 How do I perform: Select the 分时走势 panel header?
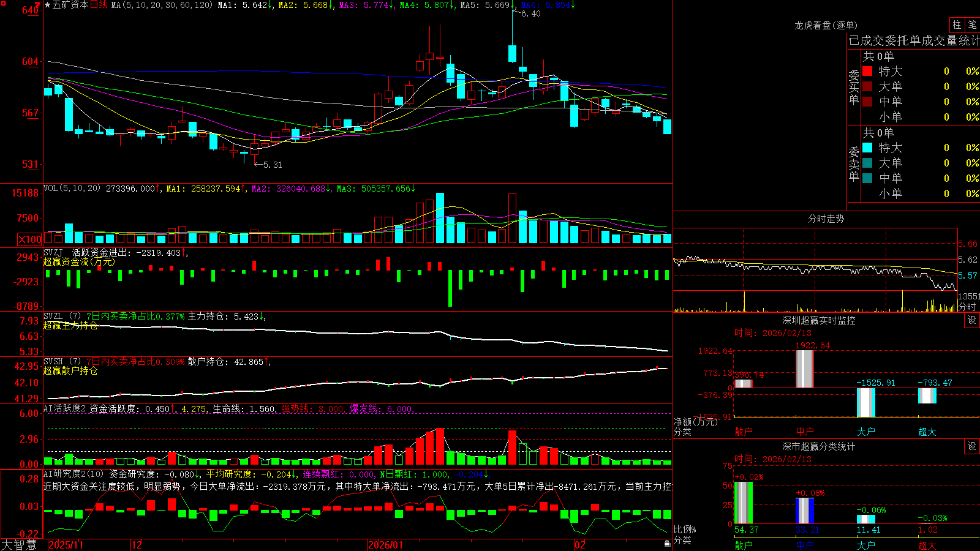(826, 219)
